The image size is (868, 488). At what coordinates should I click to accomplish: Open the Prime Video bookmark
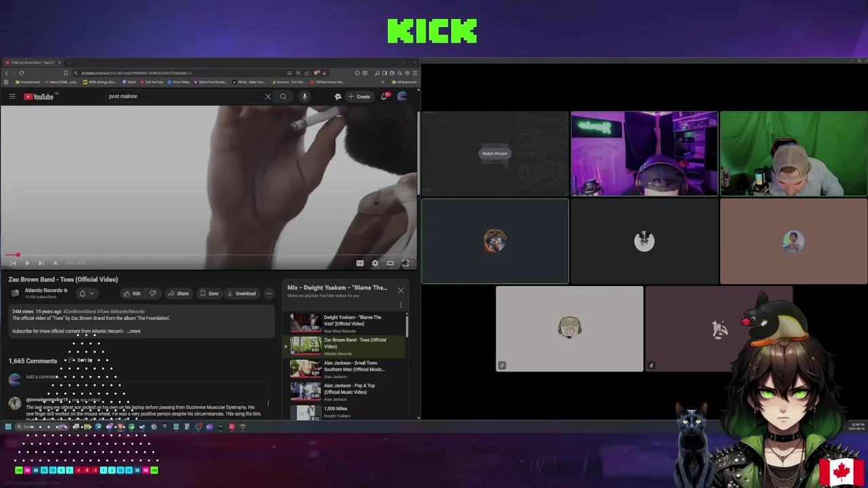coord(178,82)
